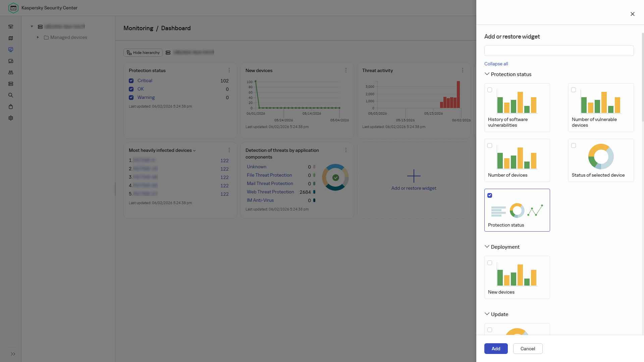
Task: Open New devices widget options menu
Action: 346,70
